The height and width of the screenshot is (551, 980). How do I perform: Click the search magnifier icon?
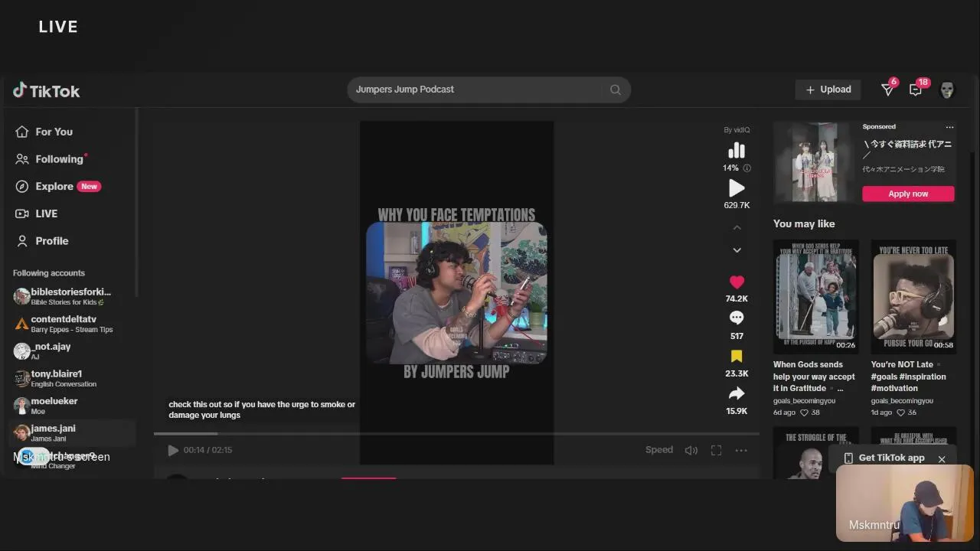615,90
